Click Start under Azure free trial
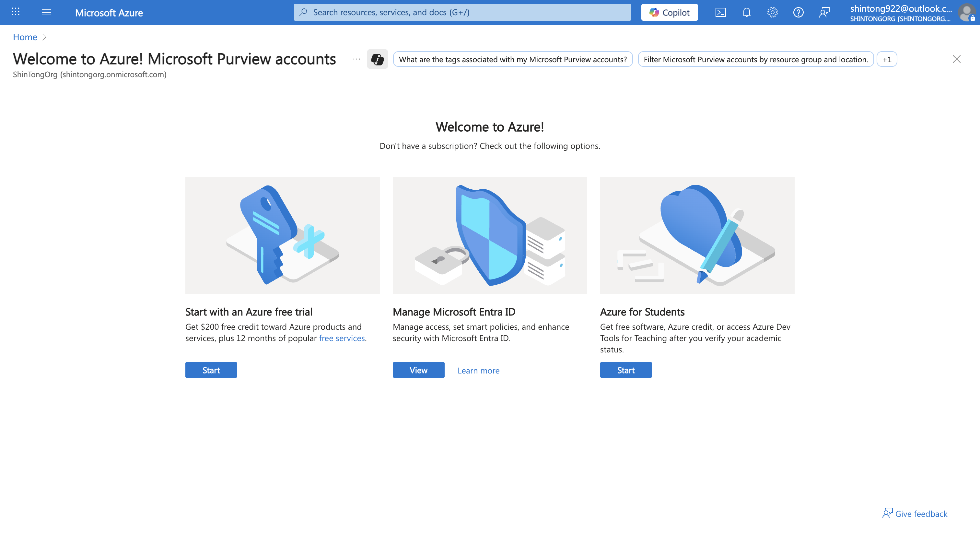Screen dimensions: 980x533 [x=211, y=370]
